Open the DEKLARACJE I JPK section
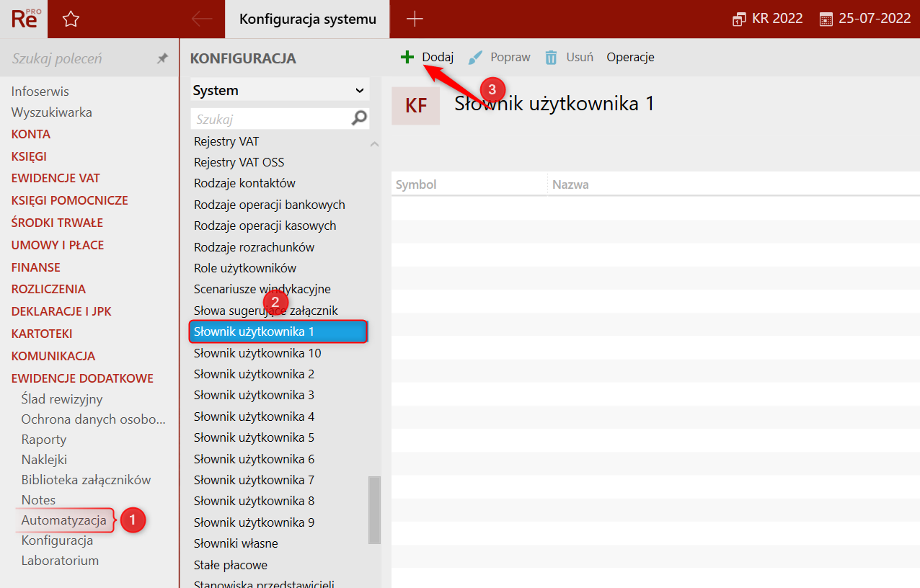Screen dimensions: 920x588 (x=61, y=311)
